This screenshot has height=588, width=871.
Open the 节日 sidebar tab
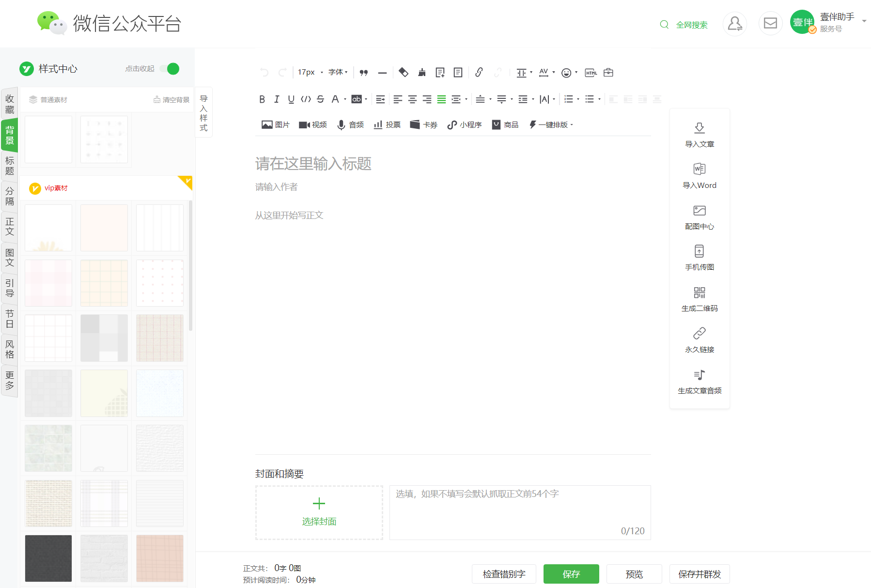click(x=10, y=319)
